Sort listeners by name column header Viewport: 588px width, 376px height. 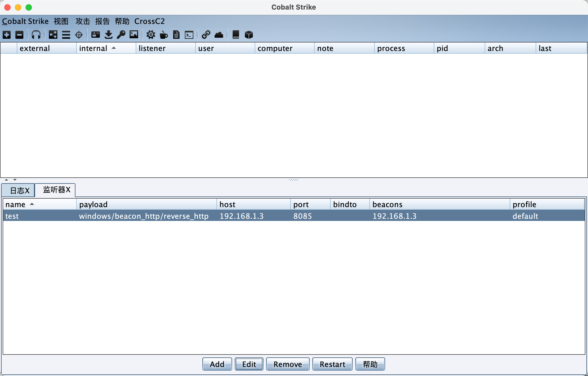coord(40,204)
